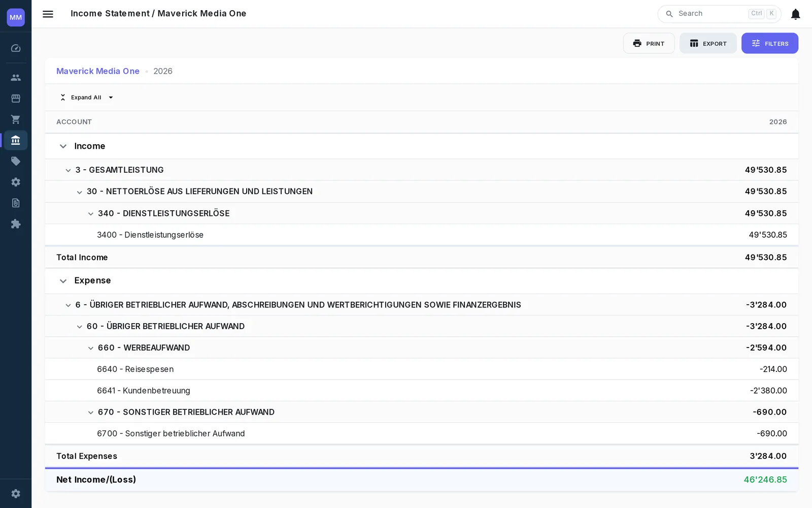Open the shopping cart sidebar icon
The width and height of the screenshot is (812, 508).
[x=16, y=119]
